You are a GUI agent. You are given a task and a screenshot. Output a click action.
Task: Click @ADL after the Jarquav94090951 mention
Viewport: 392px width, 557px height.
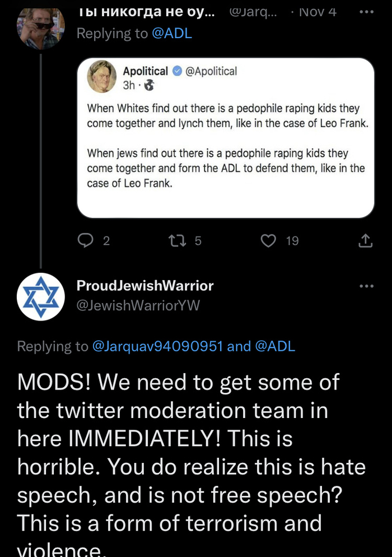[x=275, y=346]
